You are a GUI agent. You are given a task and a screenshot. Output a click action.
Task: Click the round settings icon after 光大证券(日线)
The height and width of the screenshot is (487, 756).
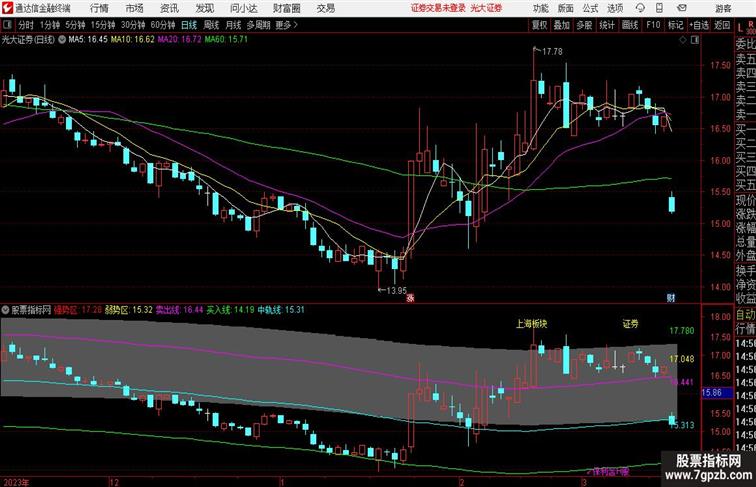coord(62,40)
